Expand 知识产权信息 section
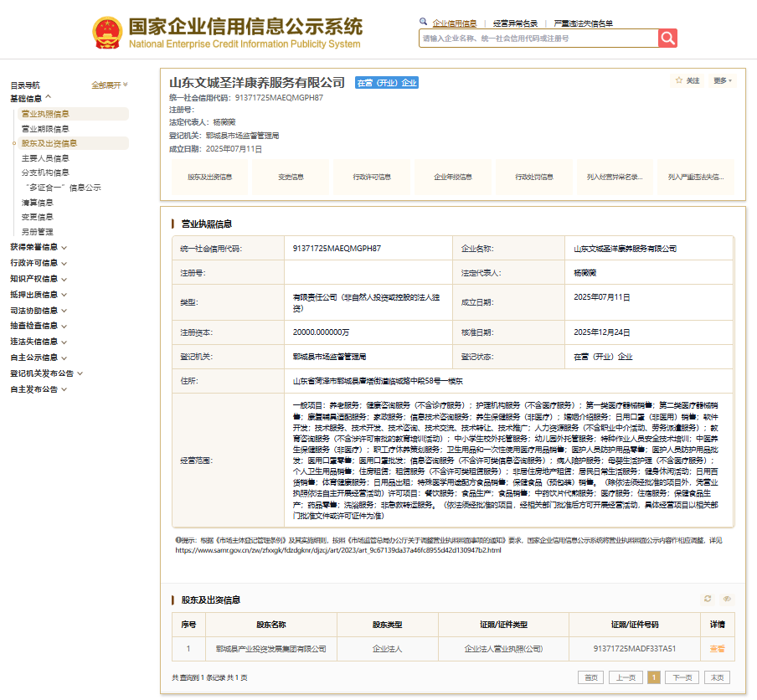This screenshot has width=757, height=700. (x=39, y=279)
